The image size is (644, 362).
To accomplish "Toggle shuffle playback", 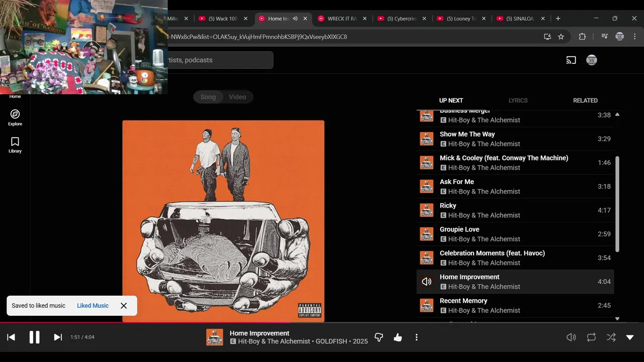I will click(611, 337).
